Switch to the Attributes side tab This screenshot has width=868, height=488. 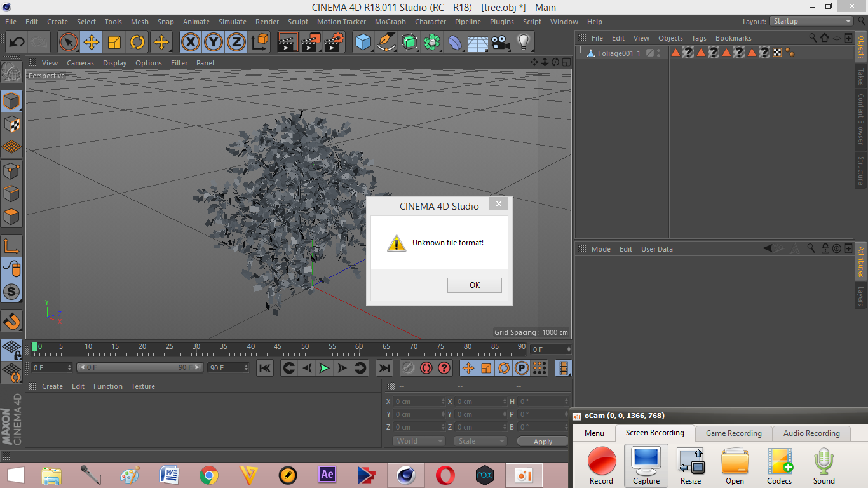(x=862, y=262)
